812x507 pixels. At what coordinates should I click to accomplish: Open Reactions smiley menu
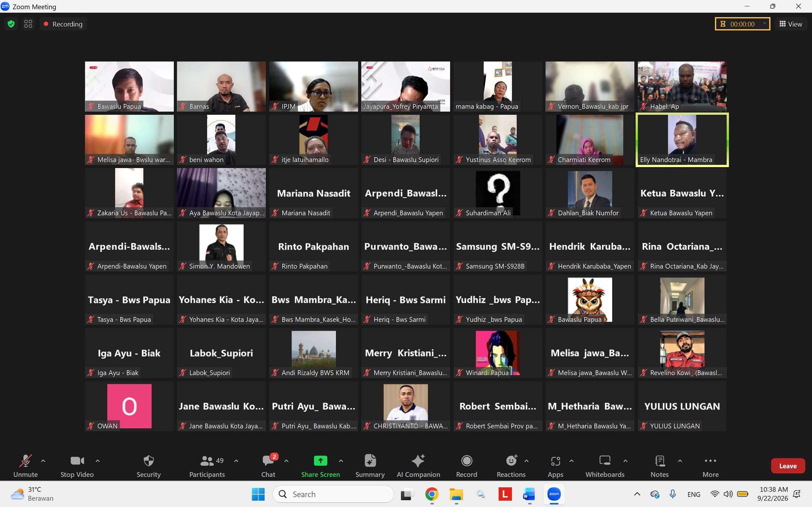click(x=511, y=466)
